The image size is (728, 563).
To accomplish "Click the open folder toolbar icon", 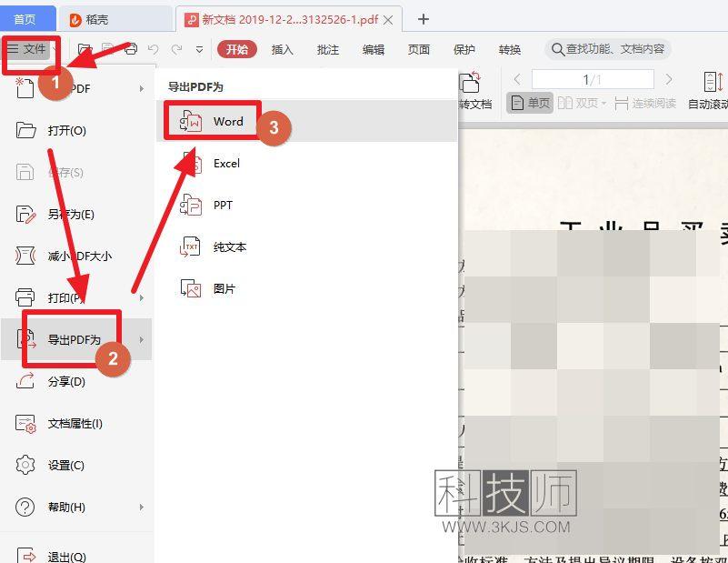I will (85, 49).
